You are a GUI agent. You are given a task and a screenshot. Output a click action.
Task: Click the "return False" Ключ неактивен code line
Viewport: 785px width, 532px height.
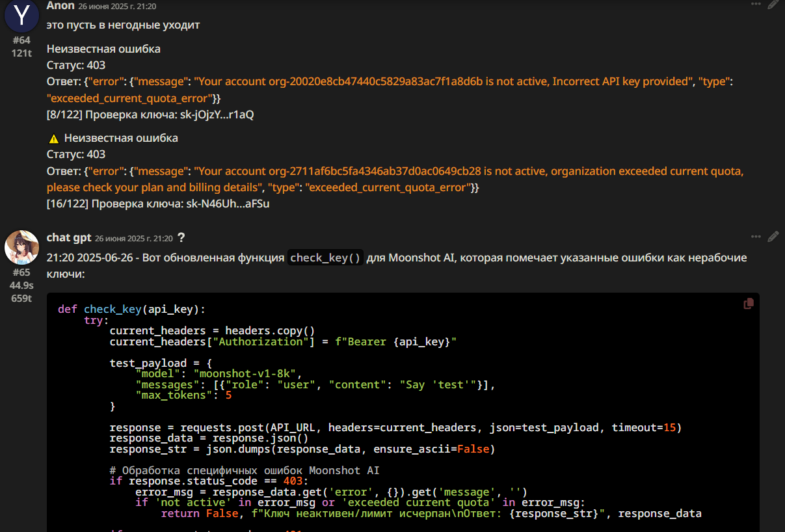431,514
